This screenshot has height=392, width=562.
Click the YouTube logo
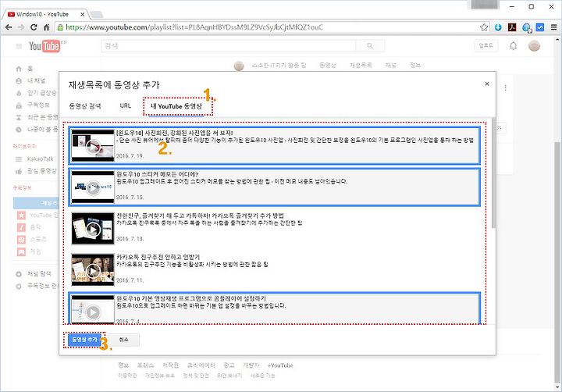click(x=44, y=46)
